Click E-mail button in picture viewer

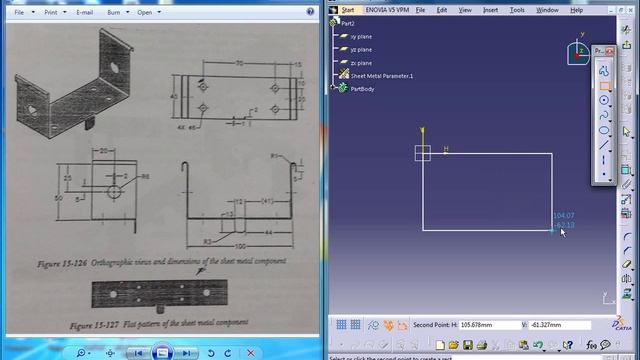84,12
